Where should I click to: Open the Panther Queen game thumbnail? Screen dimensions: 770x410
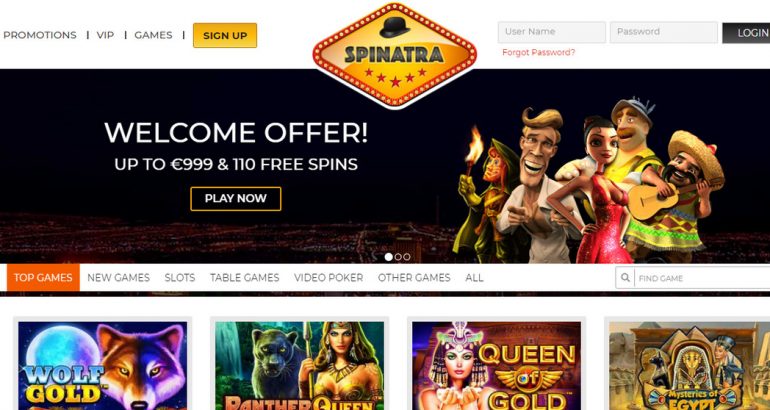click(300, 366)
